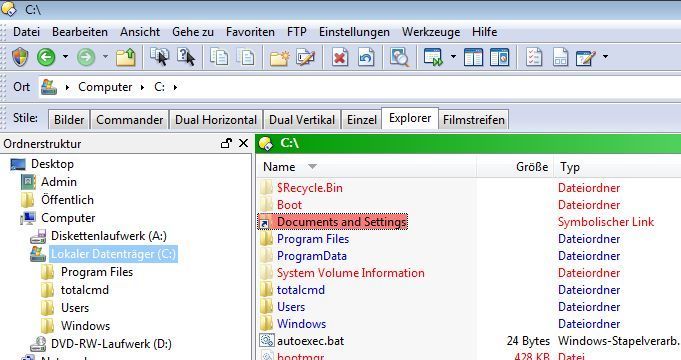Toggle checkbox-list select icon in toolbar
The height and width of the screenshot is (360, 681).
point(534,57)
